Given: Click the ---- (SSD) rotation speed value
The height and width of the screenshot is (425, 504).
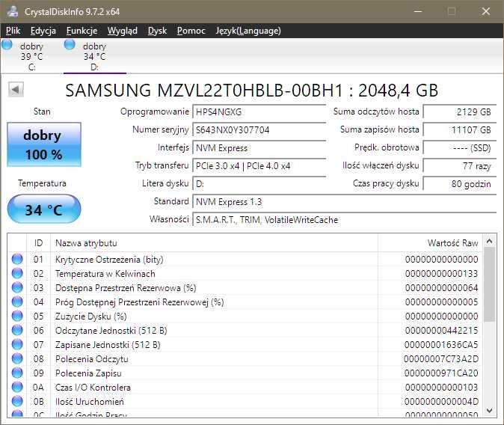Looking at the screenshot, I should [460, 148].
